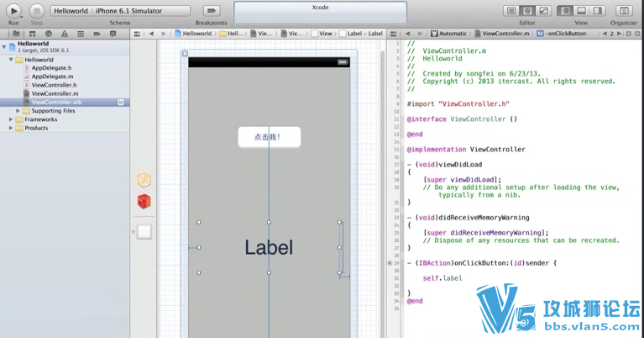Switch to the Standard editor
Viewport: 644px width, 338px height.
(511, 11)
